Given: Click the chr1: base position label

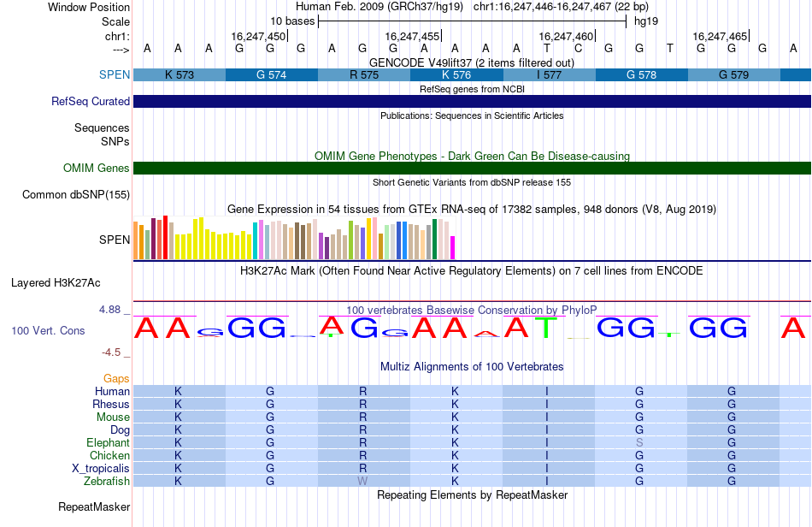Looking at the screenshot, I should pos(117,36).
